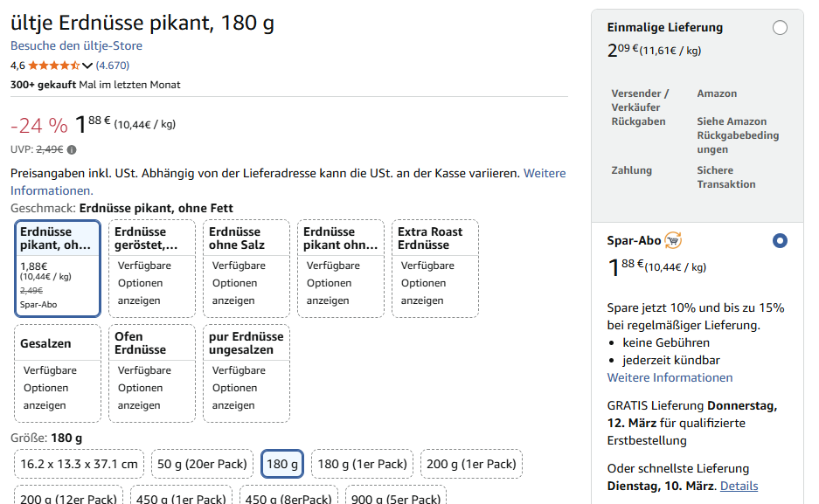Open Siehe Amazon Rückgabebedingungen link

coord(737,135)
